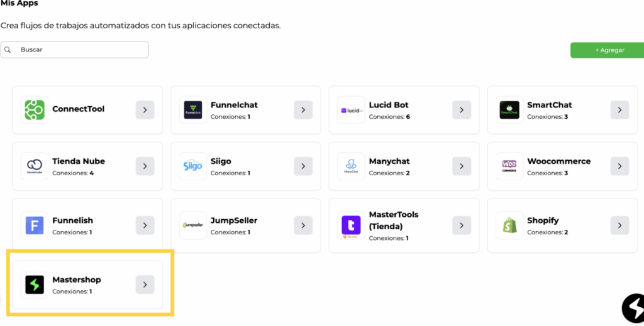The image size is (644, 326).
Task: Click the Lucid Bot logo icon
Action: pos(351,110)
